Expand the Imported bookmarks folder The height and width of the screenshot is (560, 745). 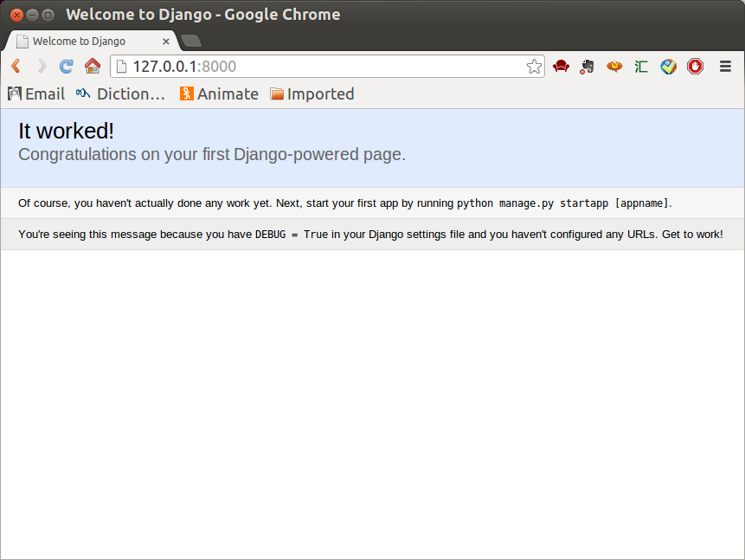312,93
